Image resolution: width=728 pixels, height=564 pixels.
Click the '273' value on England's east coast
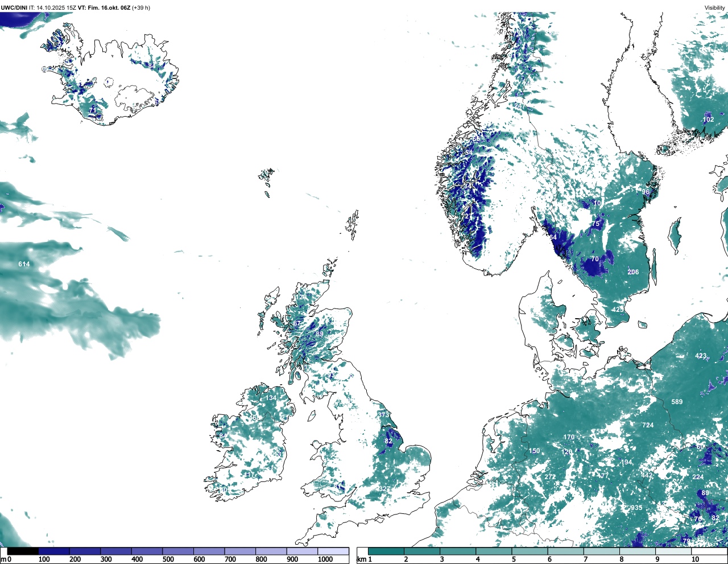[384, 415]
